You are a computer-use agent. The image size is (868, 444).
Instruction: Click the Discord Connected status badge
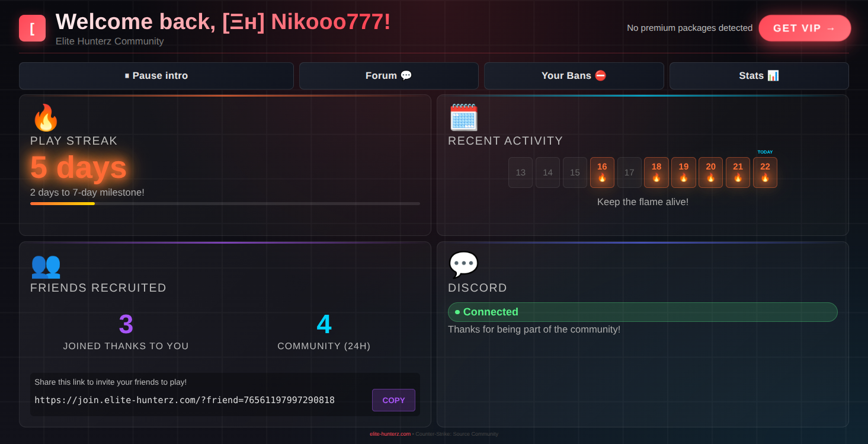(x=642, y=312)
